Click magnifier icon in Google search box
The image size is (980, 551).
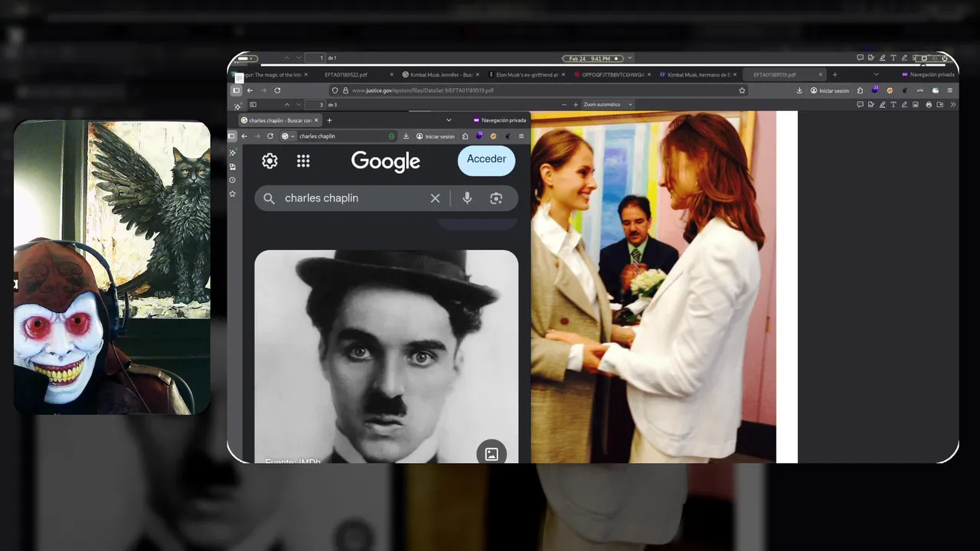click(269, 198)
